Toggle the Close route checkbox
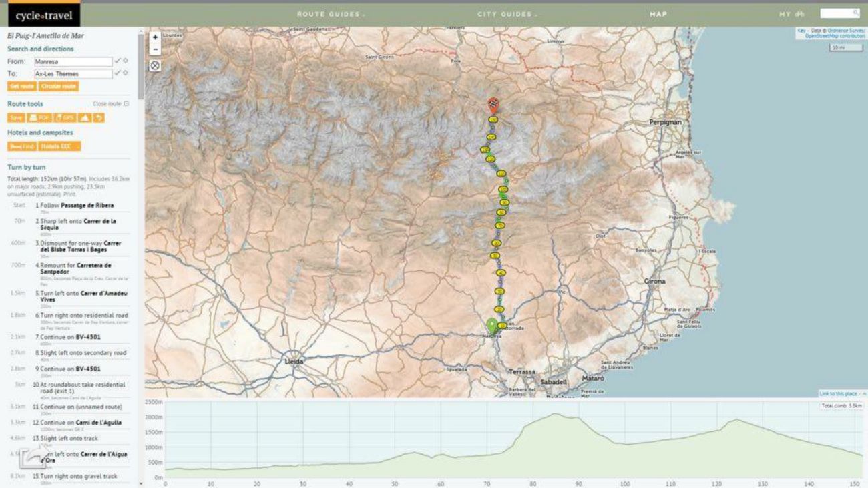Viewport: 868px width, 488px height. (126, 104)
